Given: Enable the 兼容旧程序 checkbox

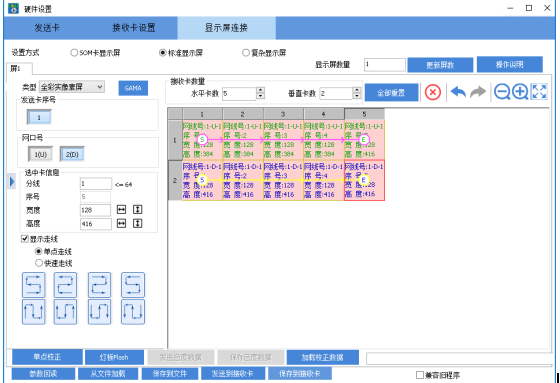Looking at the screenshot, I should point(420,375).
